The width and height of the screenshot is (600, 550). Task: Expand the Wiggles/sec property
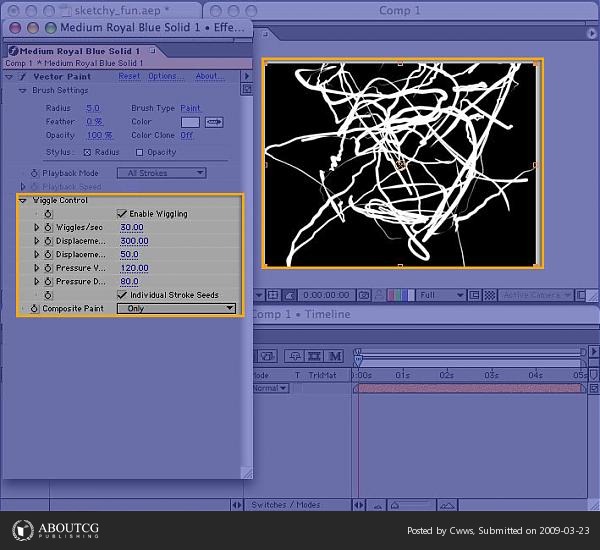click(37, 228)
